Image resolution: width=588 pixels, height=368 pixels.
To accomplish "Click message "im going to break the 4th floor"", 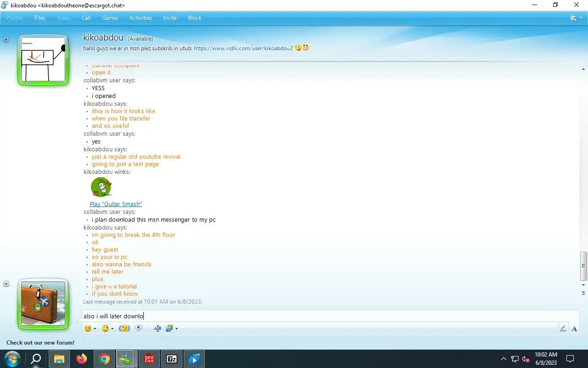I will coord(133,235).
